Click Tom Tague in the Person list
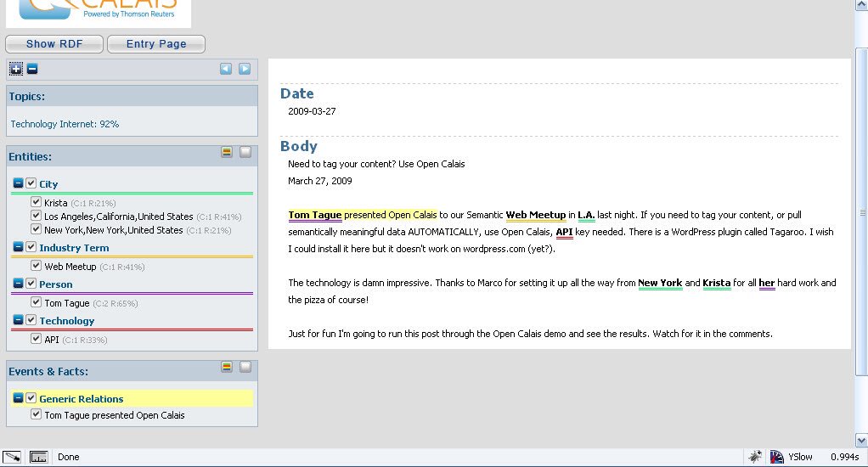The height and width of the screenshot is (467, 868). coord(67,303)
